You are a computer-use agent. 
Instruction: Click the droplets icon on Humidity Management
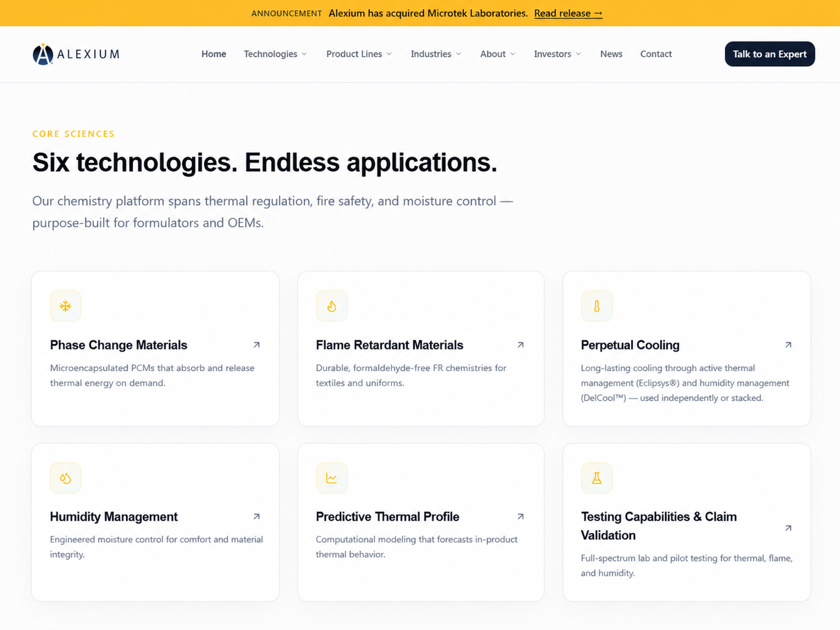coord(66,478)
